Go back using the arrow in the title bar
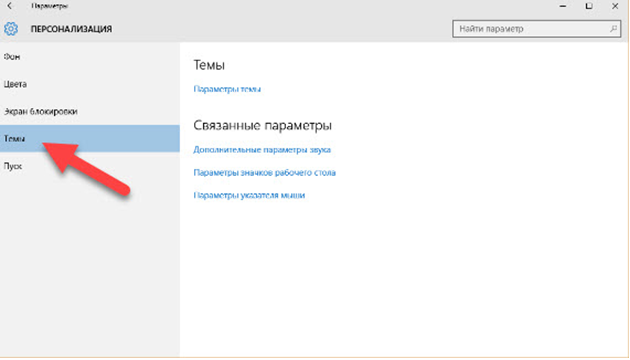The height and width of the screenshot is (360, 630). 10,6
